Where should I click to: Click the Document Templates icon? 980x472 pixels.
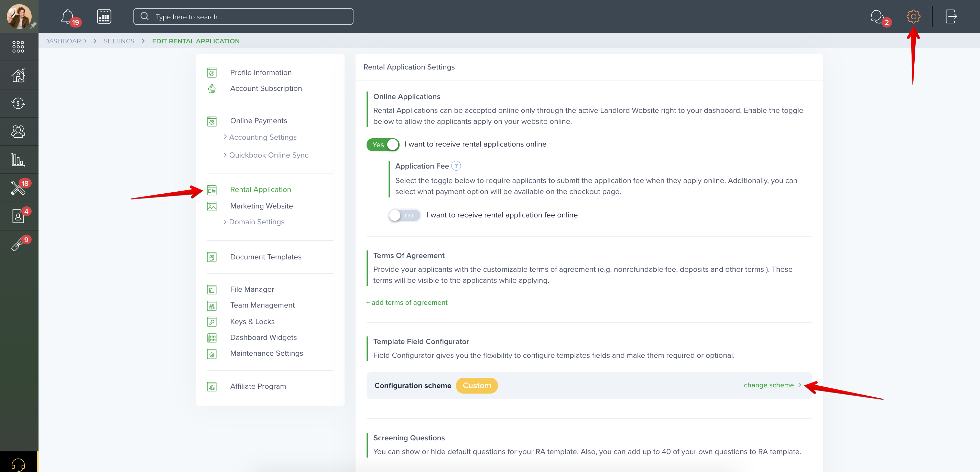(212, 257)
